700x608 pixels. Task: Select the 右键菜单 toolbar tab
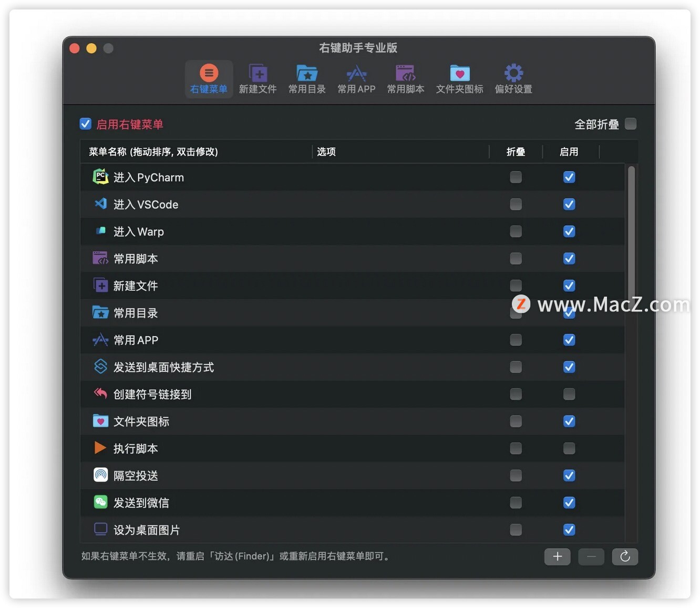coord(209,79)
